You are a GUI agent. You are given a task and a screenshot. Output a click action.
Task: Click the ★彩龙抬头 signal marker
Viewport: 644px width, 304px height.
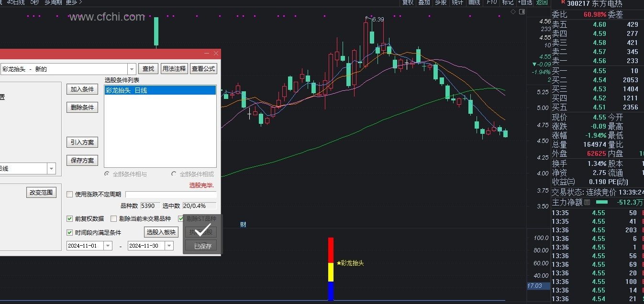click(x=350, y=263)
